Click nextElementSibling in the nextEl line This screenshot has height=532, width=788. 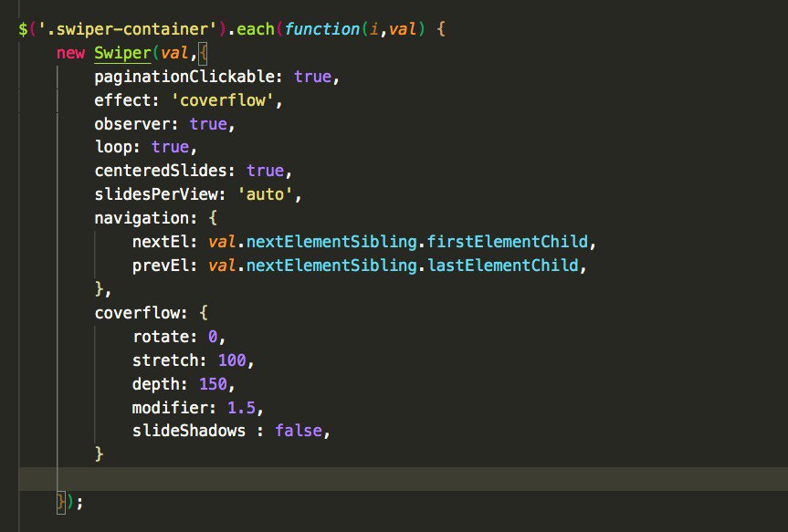tap(331, 242)
